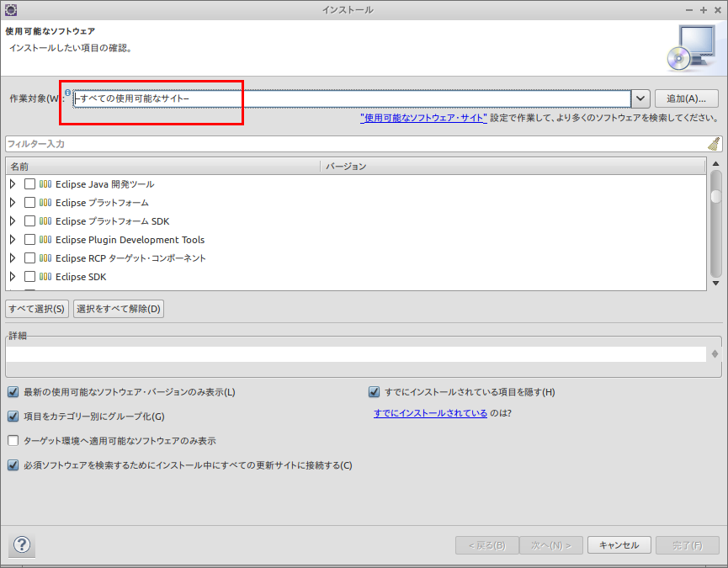The height and width of the screenshot is (568, 728).
Task: Click the フィルター入力 text field
Action: [353, 144]
